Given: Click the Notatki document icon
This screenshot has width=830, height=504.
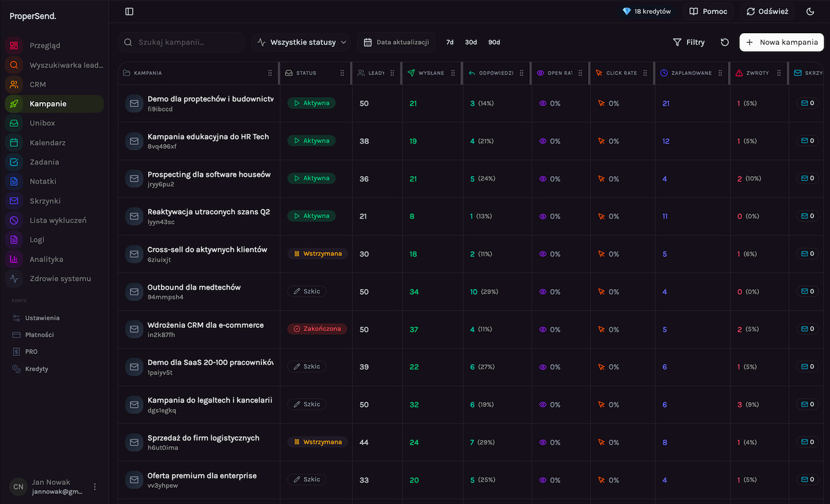Looking at the screenshot, I should pos(14,182).
